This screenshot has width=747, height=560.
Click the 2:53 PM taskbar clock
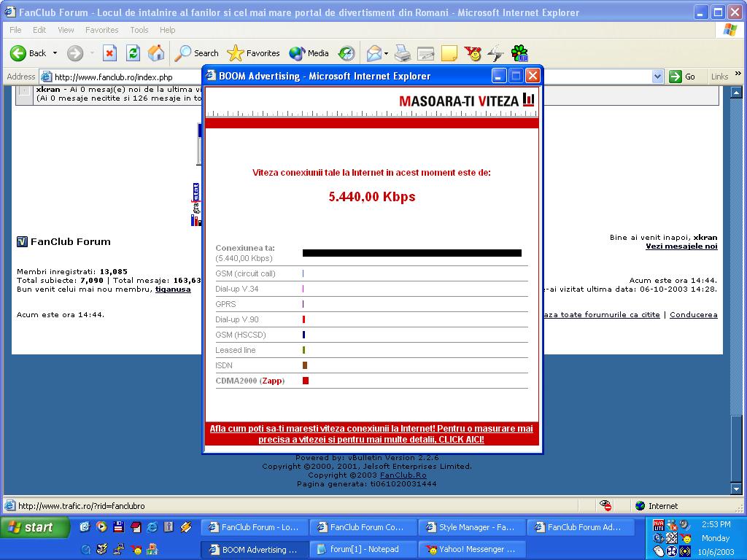(716, 524)
